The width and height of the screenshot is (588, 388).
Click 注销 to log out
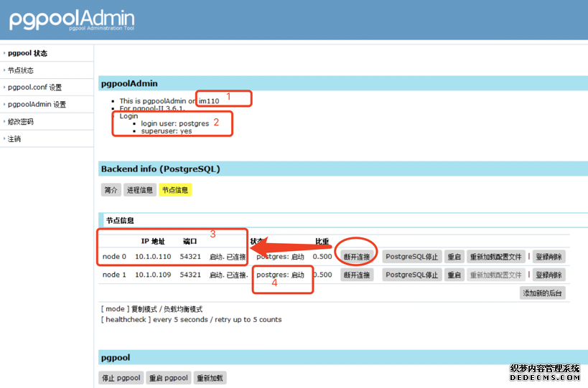pos(14,139)
